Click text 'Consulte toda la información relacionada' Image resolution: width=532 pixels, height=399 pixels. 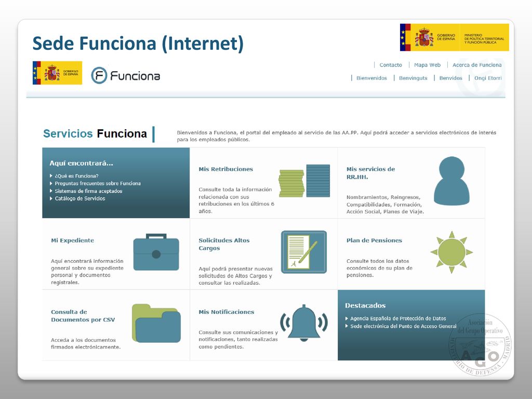click(236, 200)
